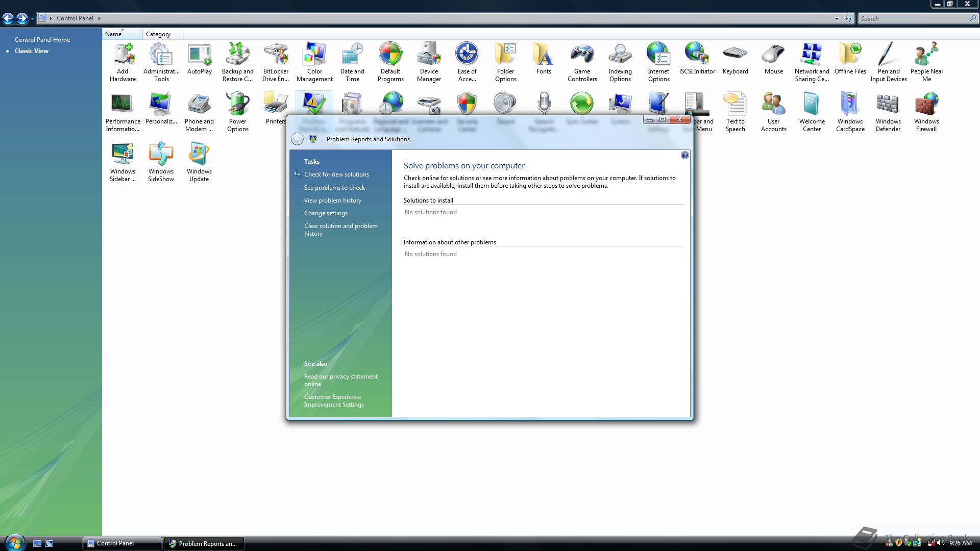This screenshot has width=980, height=551.
Task: Click Clear solution and problem history
Action: (x=341, y=230)
